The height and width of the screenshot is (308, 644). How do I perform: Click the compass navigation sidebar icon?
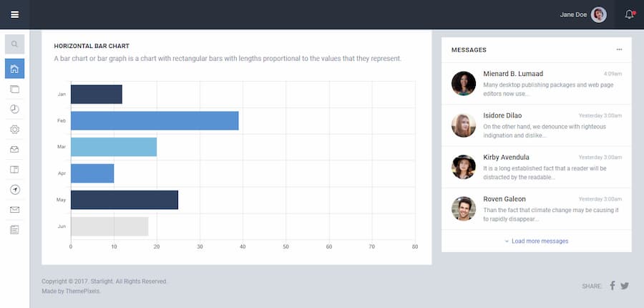click(14, 189)
